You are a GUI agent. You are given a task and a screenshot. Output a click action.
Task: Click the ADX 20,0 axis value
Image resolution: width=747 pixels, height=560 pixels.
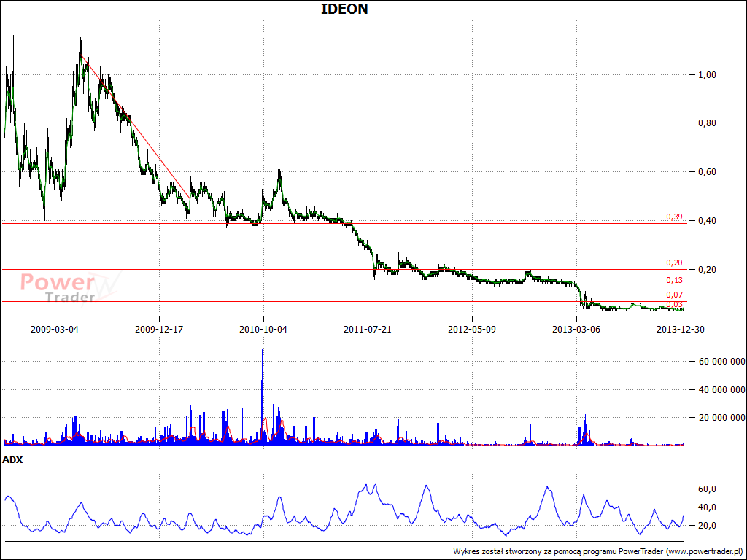pos(705,525)
